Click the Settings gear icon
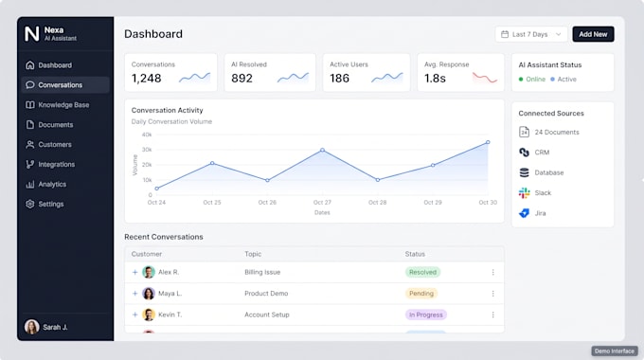The image size is (644, 360). pos(30,204)
